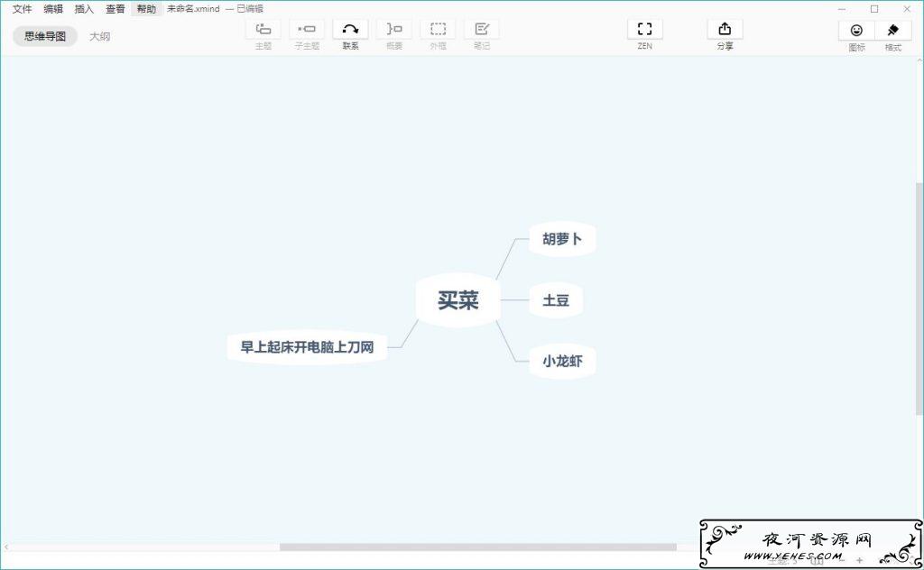Viewport: 924px width, 570px height.
Task: Click the Summary (概要) toolbar icon
Action: pyautogui.click(x=393, y=29)
